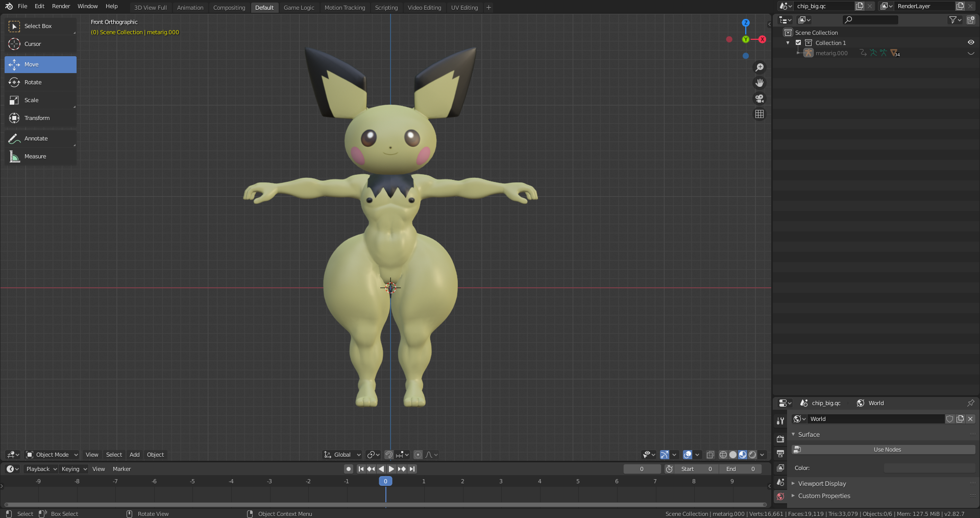The image size is (980, 518).
Task: Toggle fake user shield for World
Action: click(950, 419)
